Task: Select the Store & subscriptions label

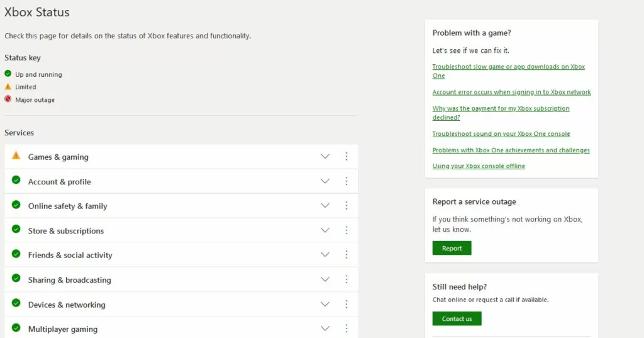Action: click(66, 230)
